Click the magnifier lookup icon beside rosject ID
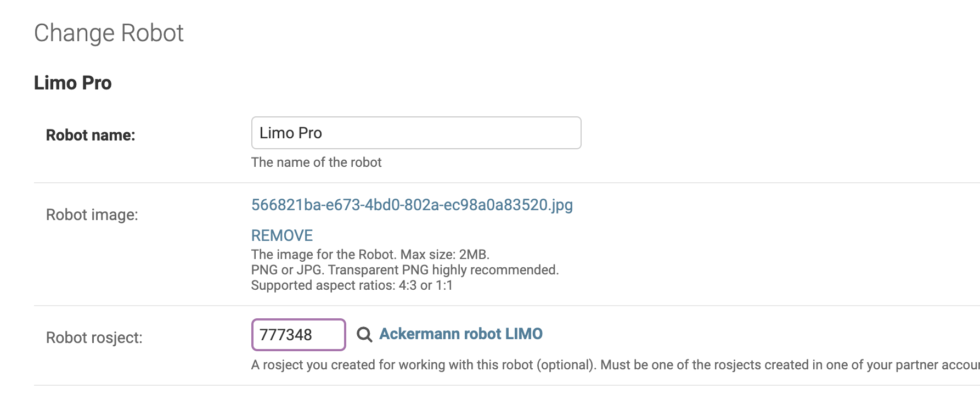Viewport: 980px width, 405px height. click(x=364, y=334)
